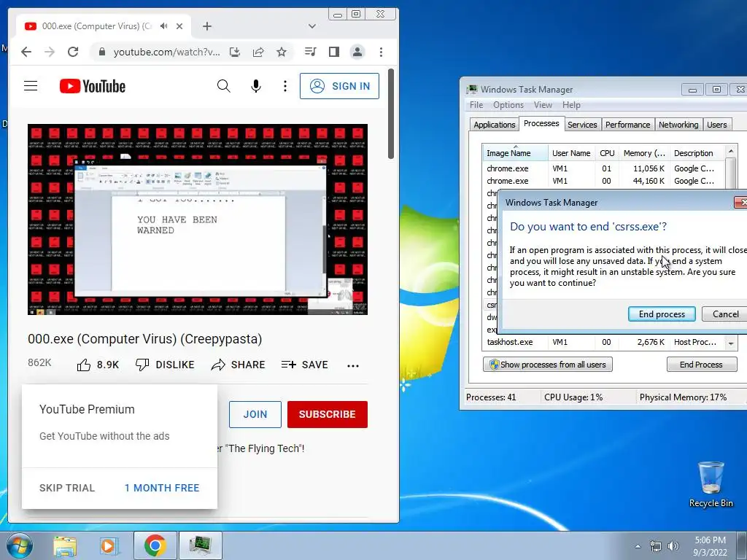The width and height of the screenshot is (747, 560).
Task: Open Chrome media control icon
Action: [311, 52]
